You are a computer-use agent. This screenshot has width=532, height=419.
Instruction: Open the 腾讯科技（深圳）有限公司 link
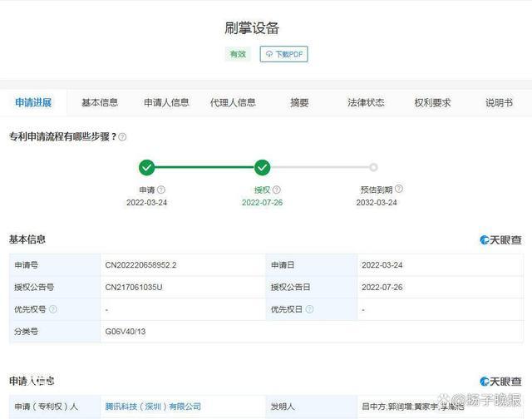coord(153,406)
